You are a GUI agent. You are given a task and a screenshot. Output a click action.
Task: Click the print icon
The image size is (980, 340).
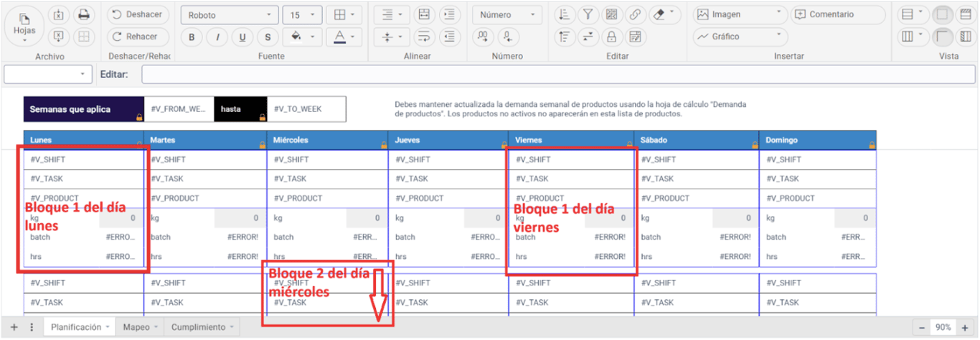(x=84, y=15)
